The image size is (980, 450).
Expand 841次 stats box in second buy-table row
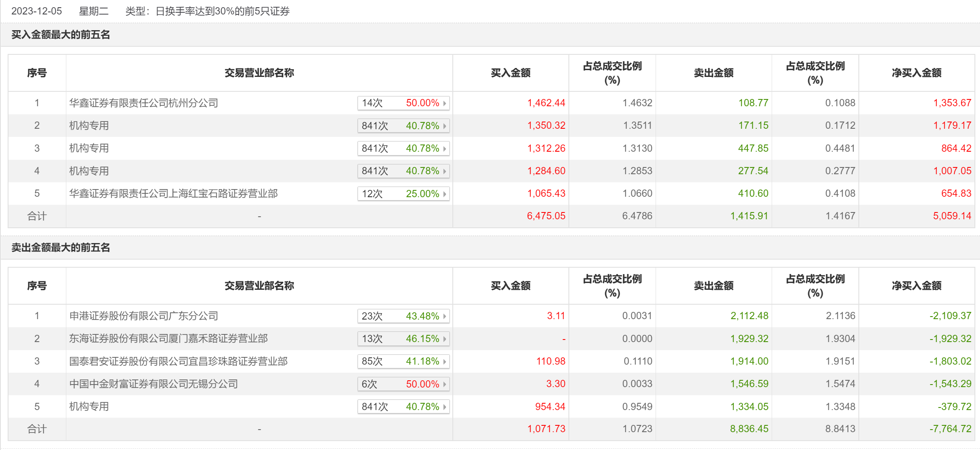403,126
